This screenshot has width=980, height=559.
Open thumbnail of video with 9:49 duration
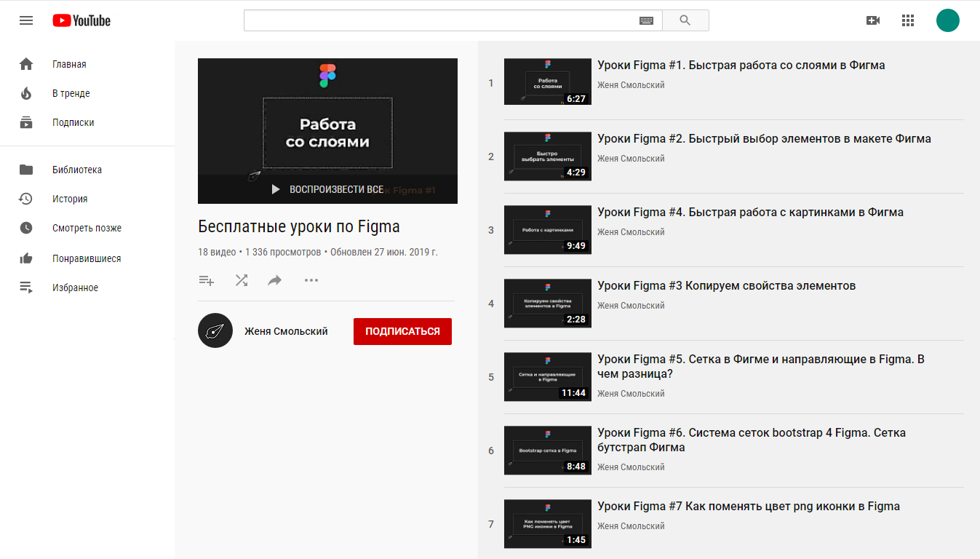click(548, 229)
